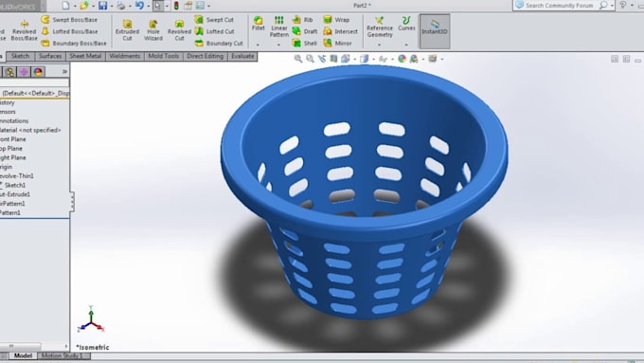Expand more manager tabs chevron
Image resolution: width=644 pixels, height=363 pixels.
click(64, 71)
